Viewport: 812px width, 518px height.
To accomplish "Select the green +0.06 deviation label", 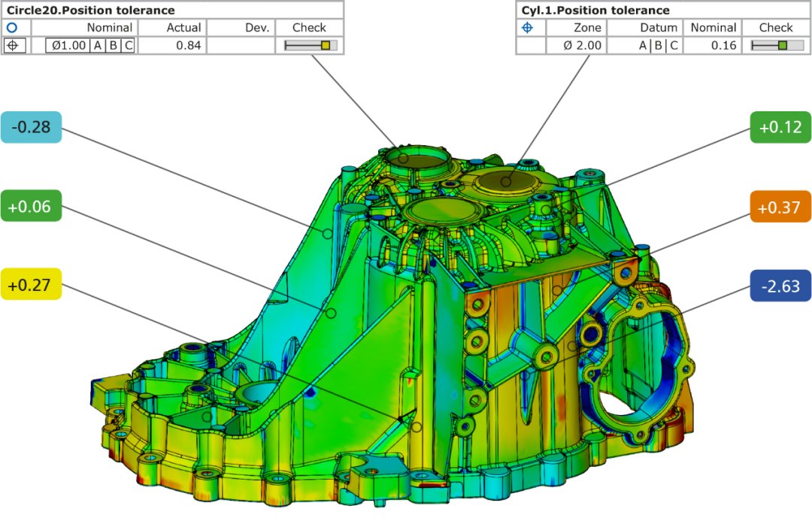I will [x=31, y=206].
